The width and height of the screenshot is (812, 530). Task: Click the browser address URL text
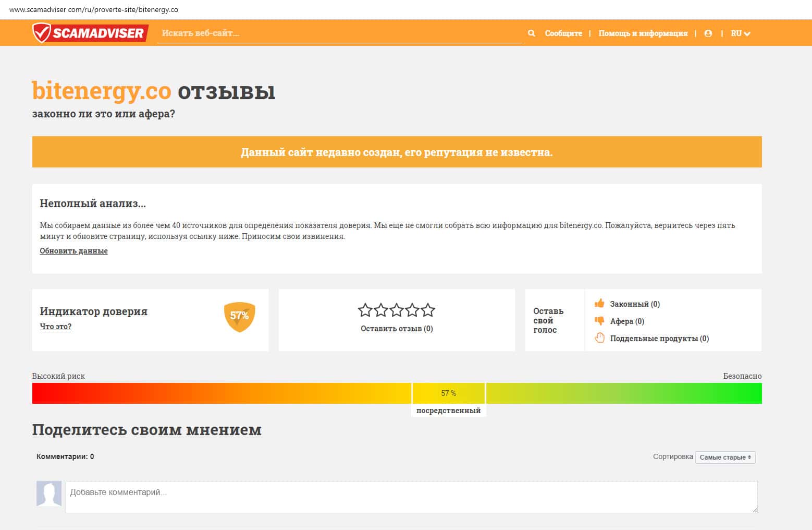tap(94, 9)
